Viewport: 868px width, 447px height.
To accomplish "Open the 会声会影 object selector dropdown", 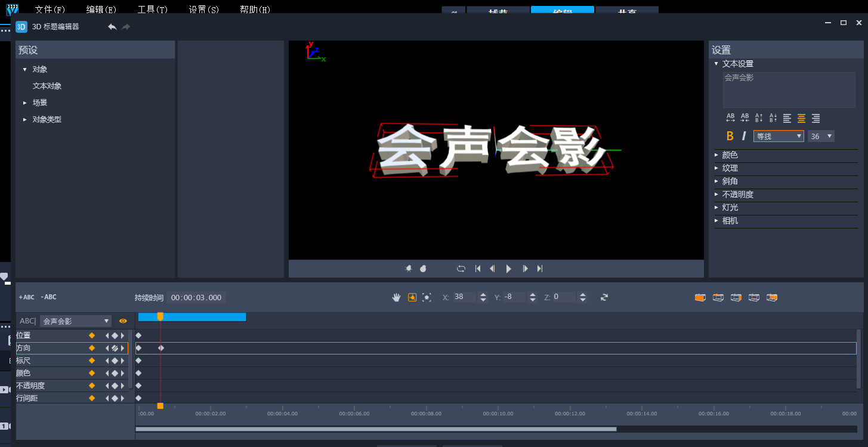I will pos(76,321).
